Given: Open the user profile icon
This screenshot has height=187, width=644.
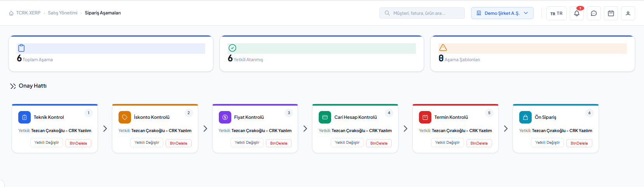Looking at the screenshot, I should click(628, 13).
